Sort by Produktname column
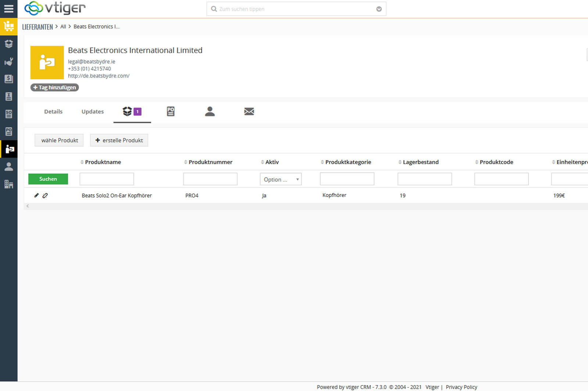The height and width of the screenshot is (391, 588). point(103,162)
